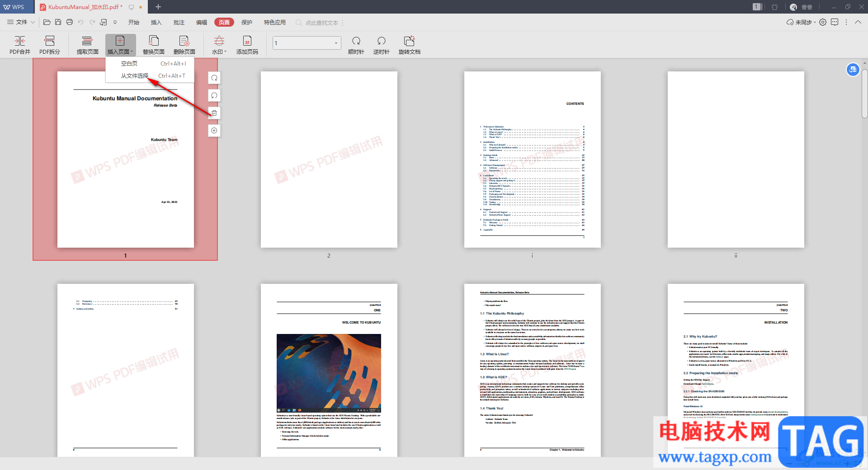Click the blue floating panel button
Viewport: 868px width, 470px height.
coord(853,70)
